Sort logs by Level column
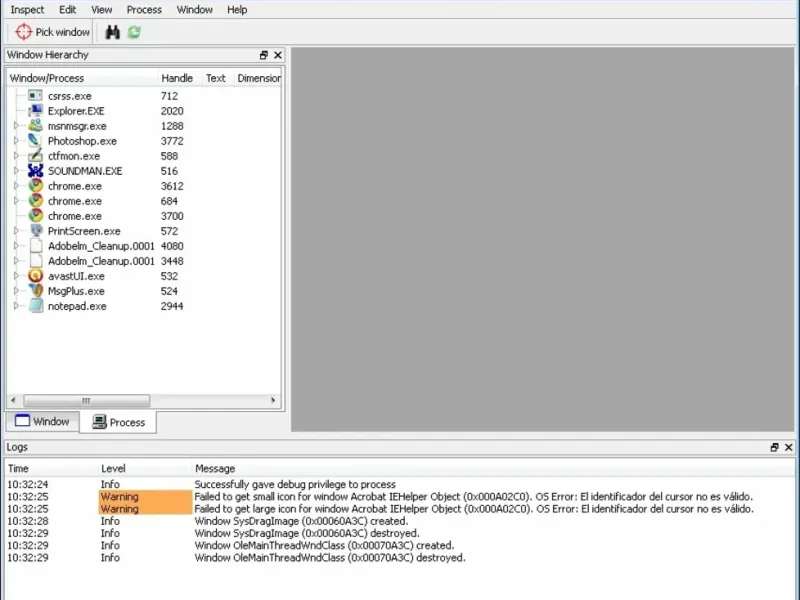 (x=145, y=468)
